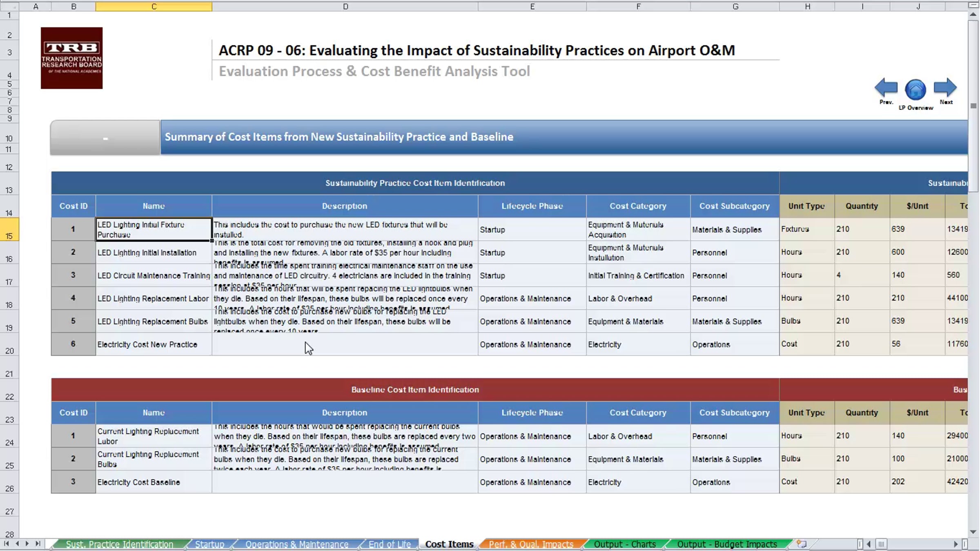Screen dimensions: 980x551
Task: Click Startup lifecycle cell for Cost ID 1
Action: tap(532, 230)
